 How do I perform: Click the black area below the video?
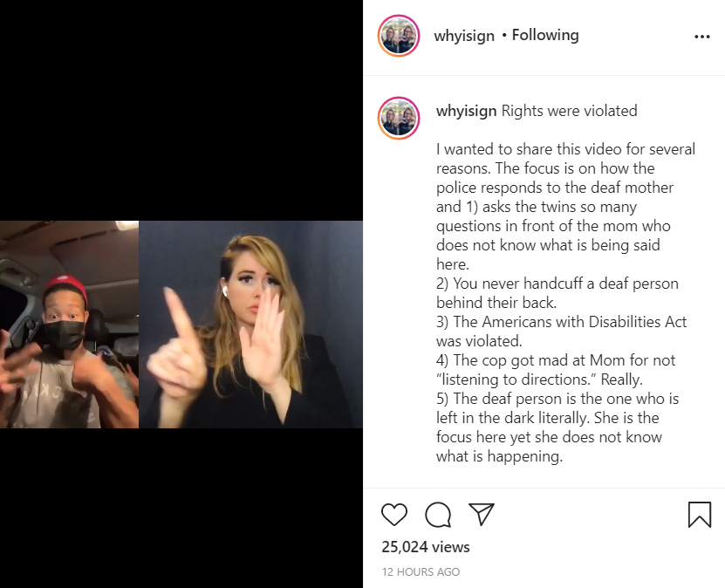[181, 508]
